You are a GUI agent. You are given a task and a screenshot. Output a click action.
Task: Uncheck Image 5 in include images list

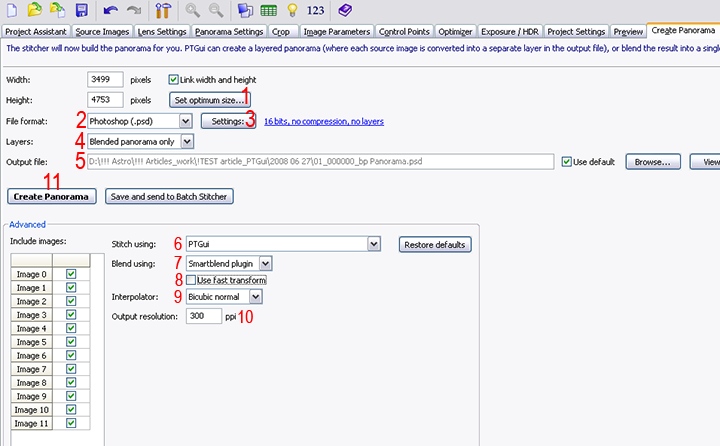click(x=70, y=342)
